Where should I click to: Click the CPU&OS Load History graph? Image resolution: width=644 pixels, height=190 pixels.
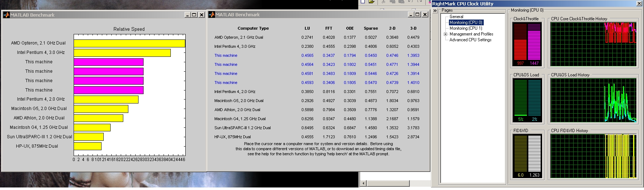click(594, 100)
